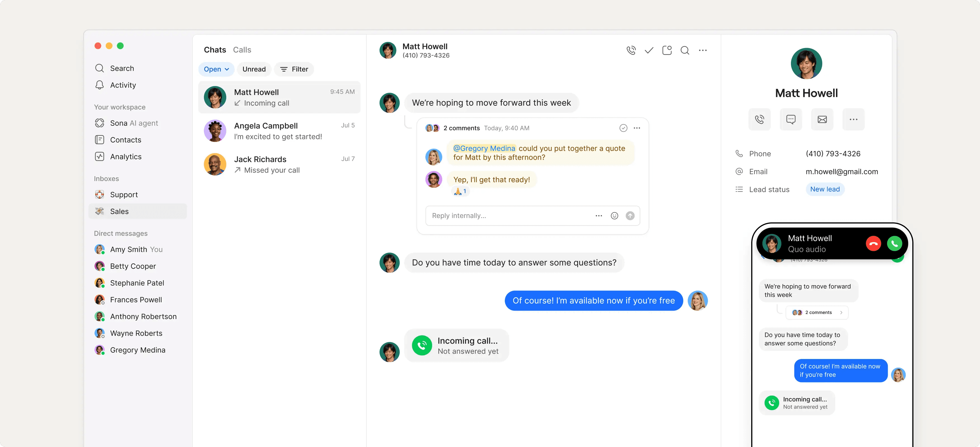Viewport: 980px width, 447px height.
Task: Open the Open status dropdown
Action: pos(216,69)
